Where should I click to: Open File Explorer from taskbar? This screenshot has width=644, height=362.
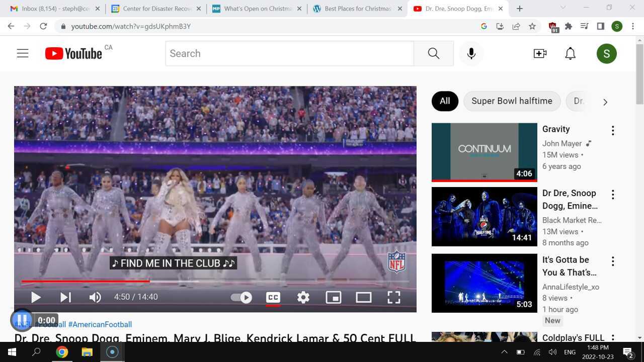[87, 352]
